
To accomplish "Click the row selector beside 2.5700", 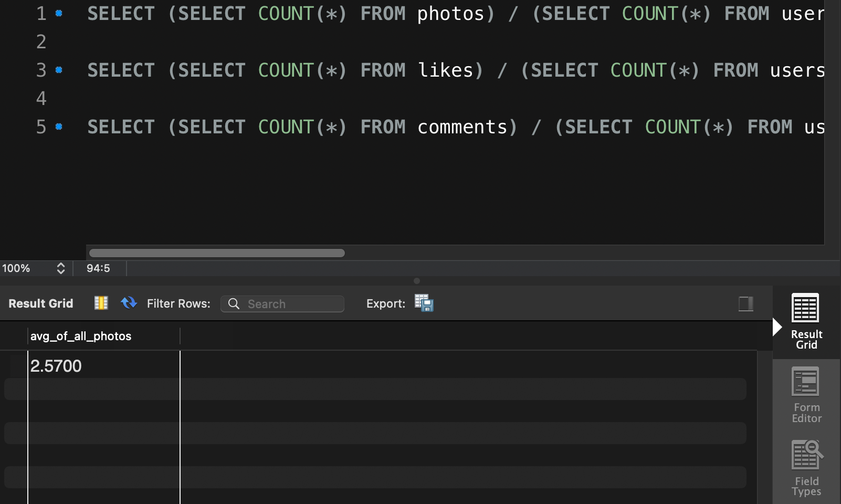I will (x=18, y=365).
